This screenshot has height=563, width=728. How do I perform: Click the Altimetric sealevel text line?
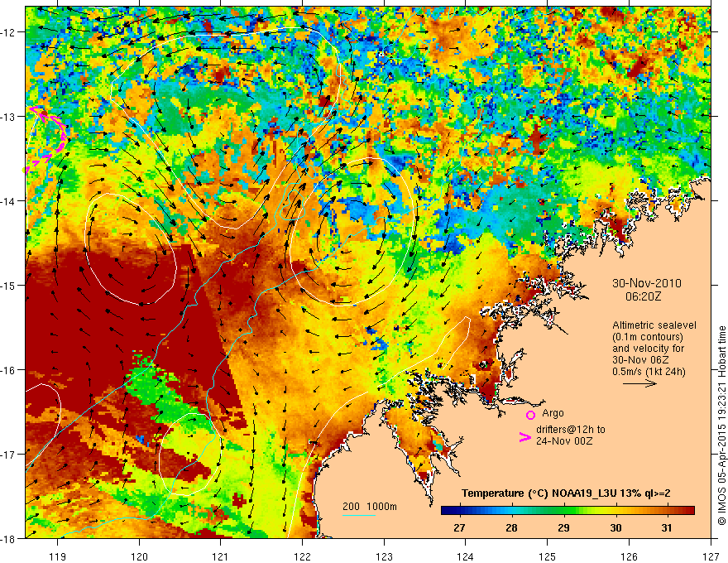[x=654, y=325]
